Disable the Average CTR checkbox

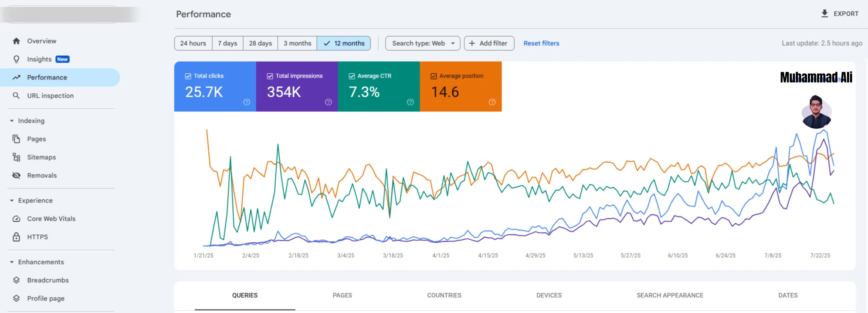pos(352,76)
